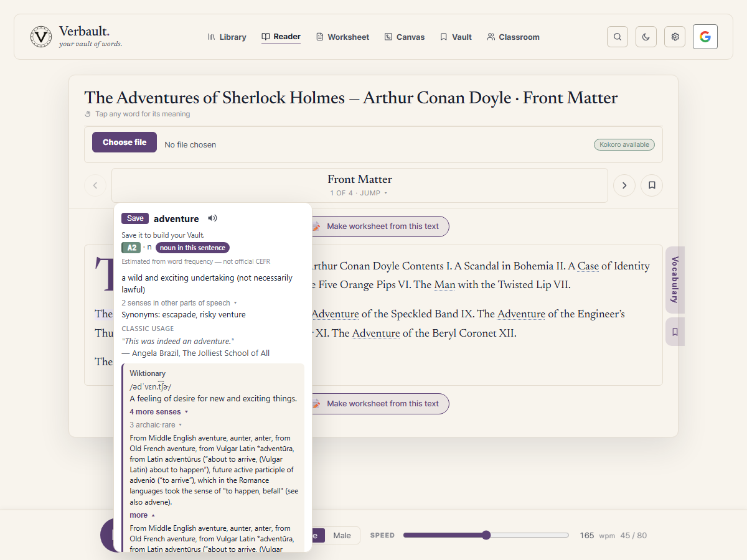
Task: Click the Kokoro available badge
Action: tap(624, 144)
